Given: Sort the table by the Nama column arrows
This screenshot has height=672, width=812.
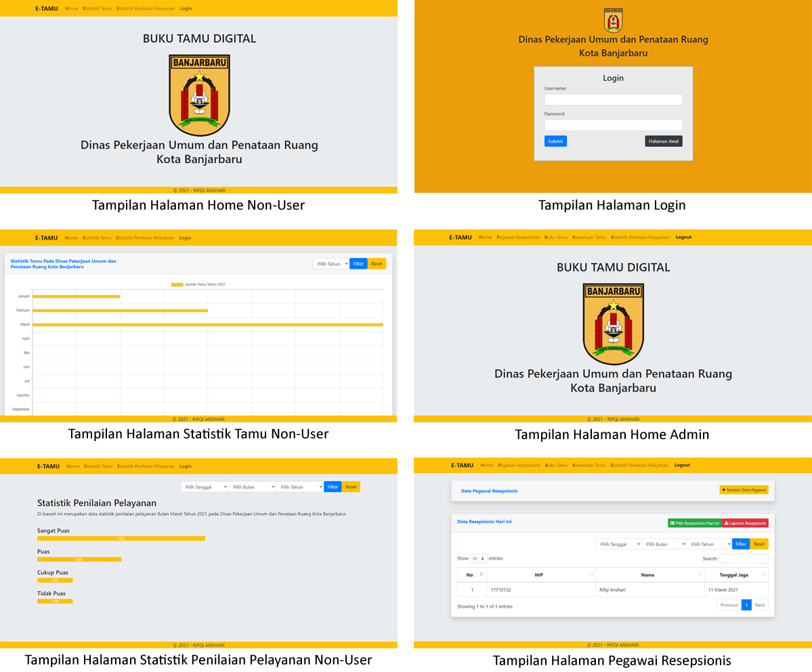Looking at the screenshot, I should 700,575.
